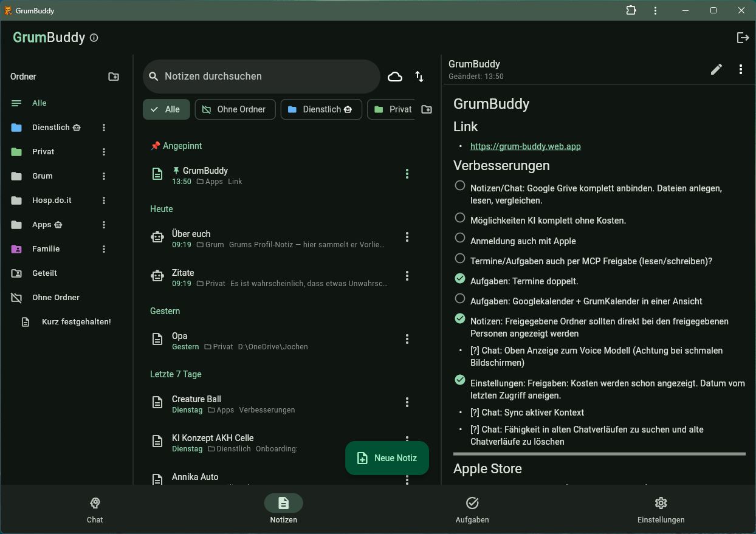Click the info icon next to GrumBuddy title
Viewport: 756px width, 534px height.
(94, 38)
